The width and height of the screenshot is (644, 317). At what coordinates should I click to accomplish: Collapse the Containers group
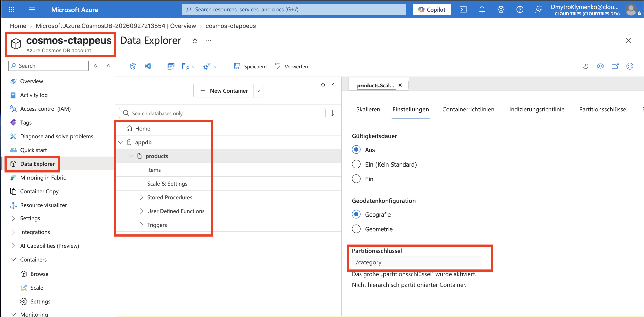(x=14, y=260)
